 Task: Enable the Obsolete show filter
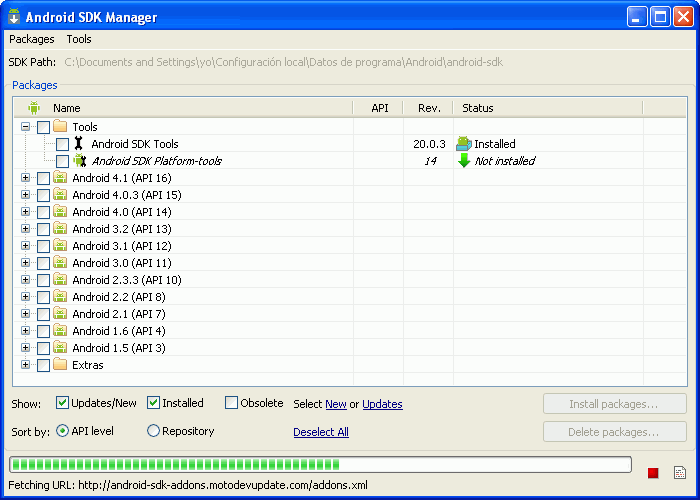(231, 403)
